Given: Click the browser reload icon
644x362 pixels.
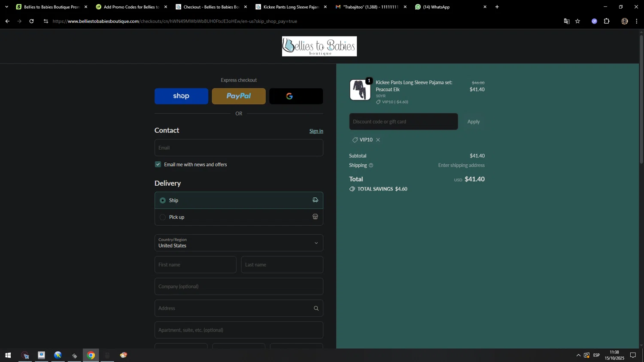Looking at the screenshot, I should pos(31,21).
